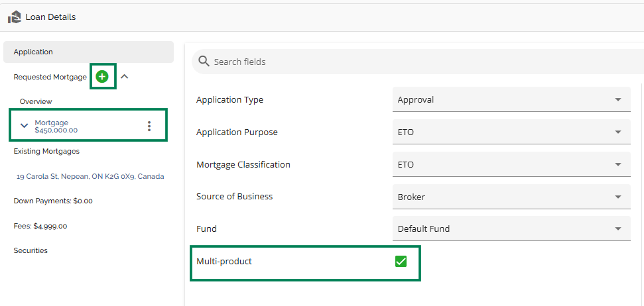This screenshot has height=306, width=644.
Task: Open the Application Type dropdown
Action: pos(511,99)
